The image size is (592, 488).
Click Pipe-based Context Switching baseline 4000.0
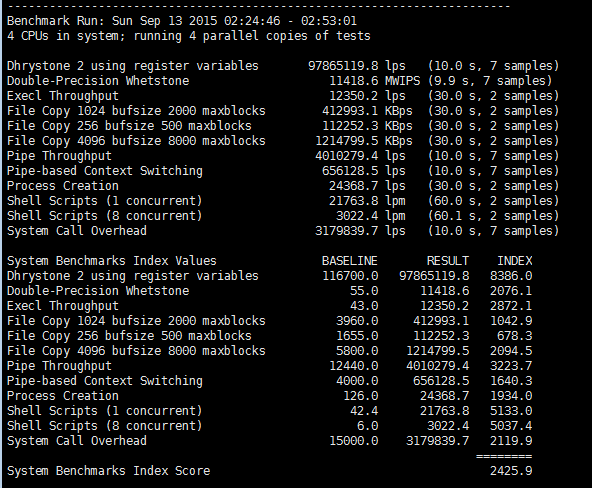pyautogui.click(x=357, y=381)
